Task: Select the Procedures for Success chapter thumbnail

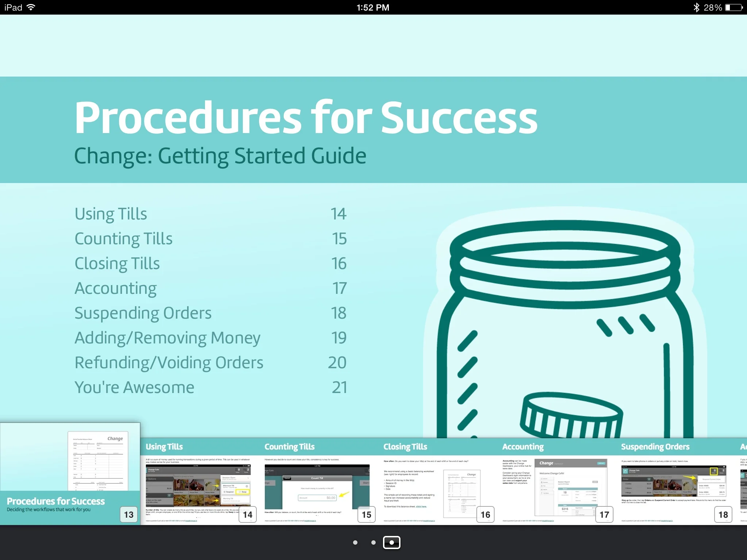Action: [x=70, y=474]
